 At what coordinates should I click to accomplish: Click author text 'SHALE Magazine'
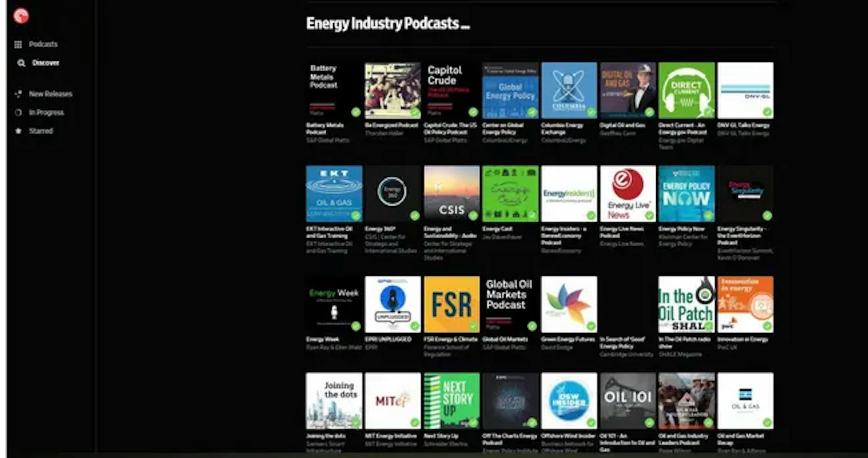coord(680,355)
